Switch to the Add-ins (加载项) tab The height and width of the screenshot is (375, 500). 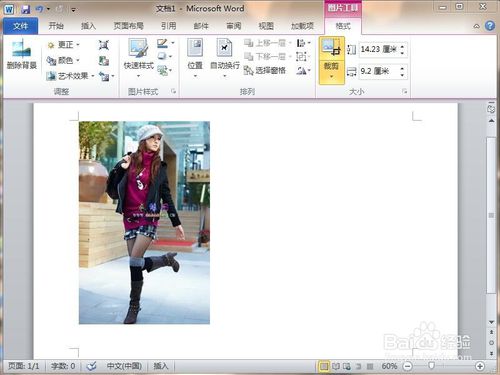coord(302,26)
